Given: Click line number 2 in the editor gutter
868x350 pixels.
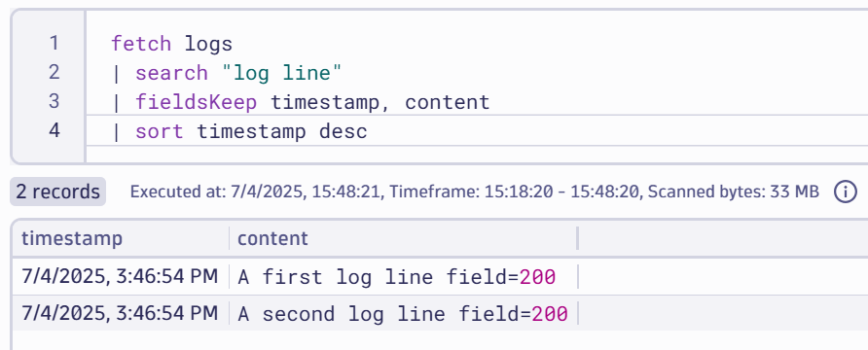Looking at the screenshot, I should click(x=54, y=73).
